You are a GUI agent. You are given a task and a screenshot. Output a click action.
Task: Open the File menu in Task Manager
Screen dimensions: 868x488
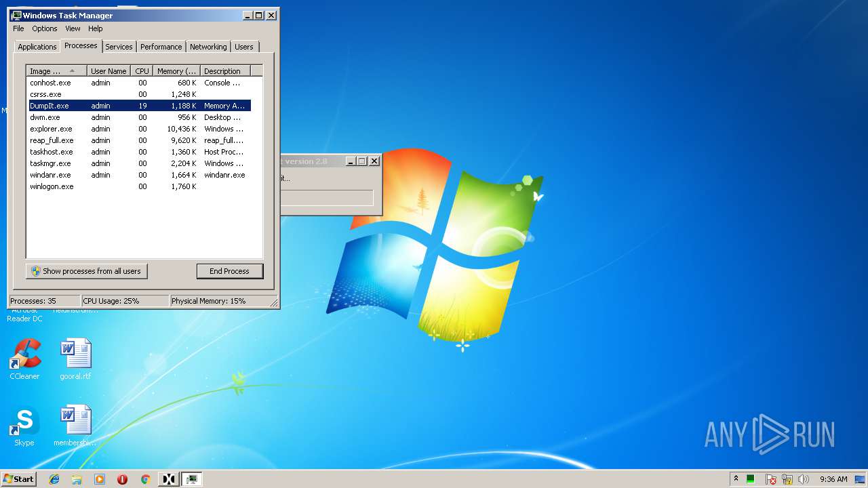pos(18,28)
